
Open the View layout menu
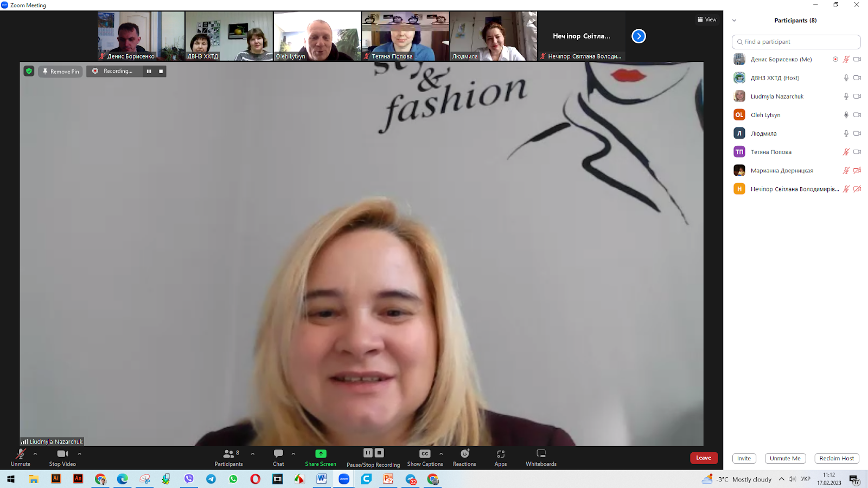click(707, 20)
